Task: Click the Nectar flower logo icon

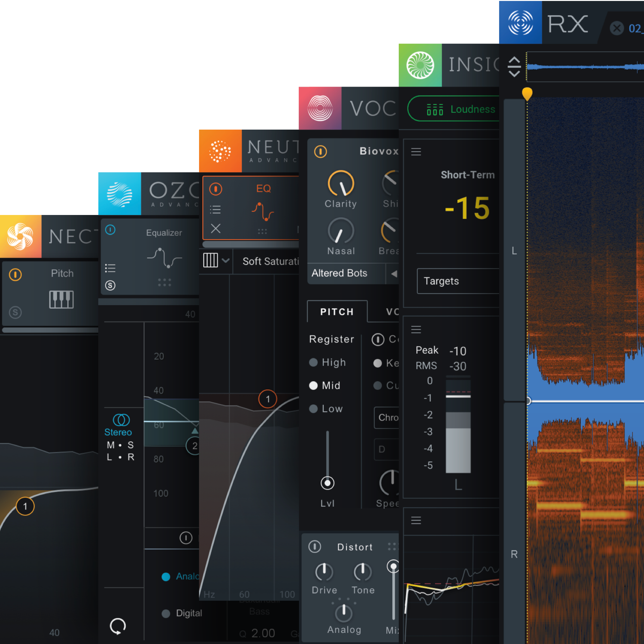Action: pos(20,237)
